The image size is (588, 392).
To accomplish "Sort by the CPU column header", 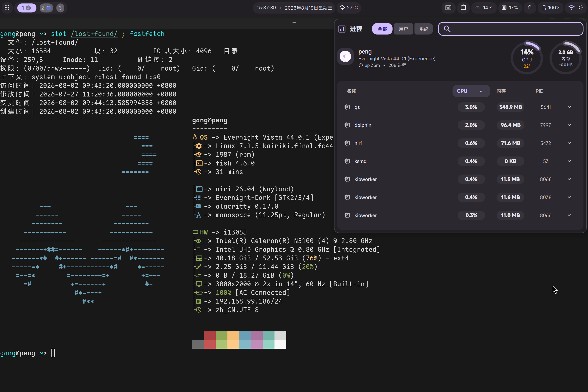I will pyautogui.click(x=471, y=91).
